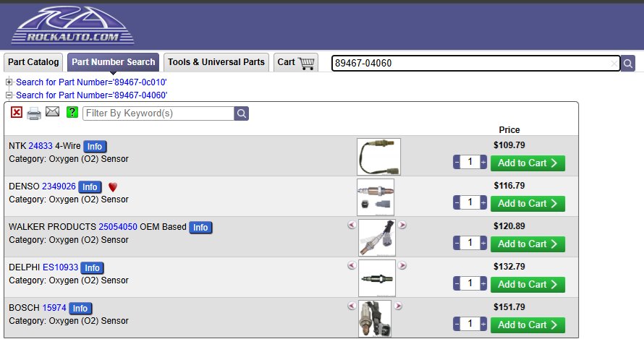This screenshot has height=339, width=644.
Task: Show next image for WALKER 25054050
Action: coord(402,225)
